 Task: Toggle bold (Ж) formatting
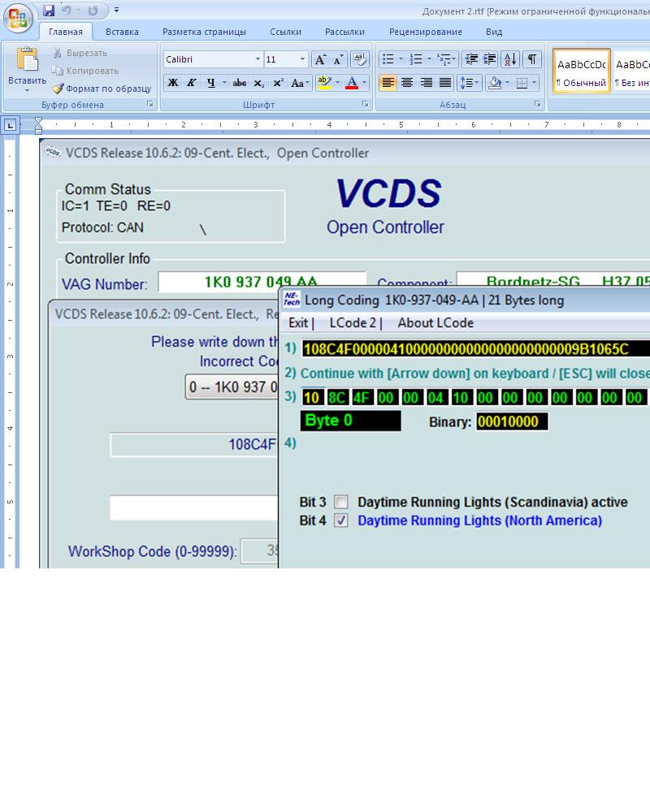[173, 83]
